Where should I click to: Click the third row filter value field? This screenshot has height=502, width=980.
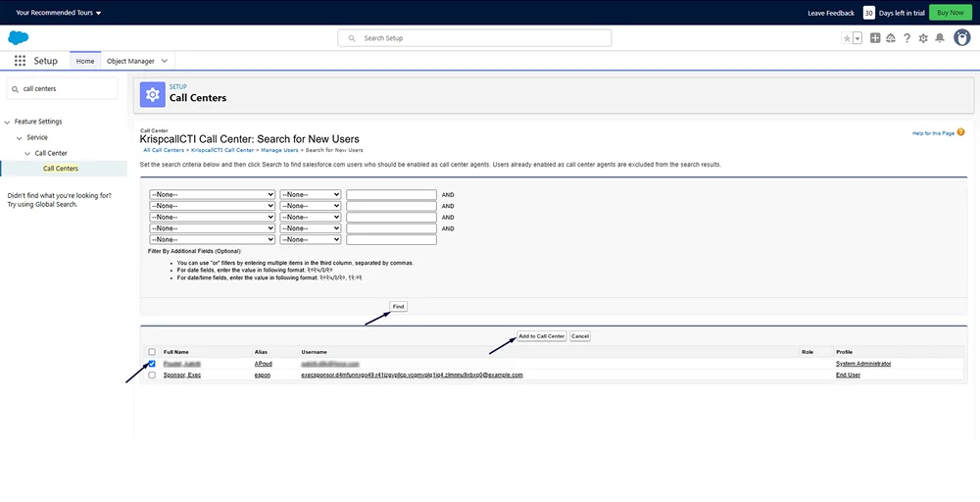tap(391, 217)
